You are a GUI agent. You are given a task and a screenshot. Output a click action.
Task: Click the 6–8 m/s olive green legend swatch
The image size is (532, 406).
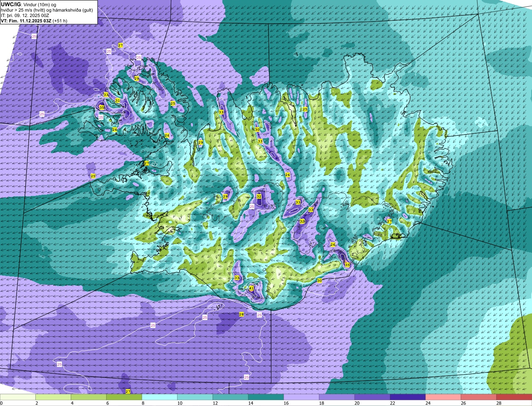coord(124,397)
